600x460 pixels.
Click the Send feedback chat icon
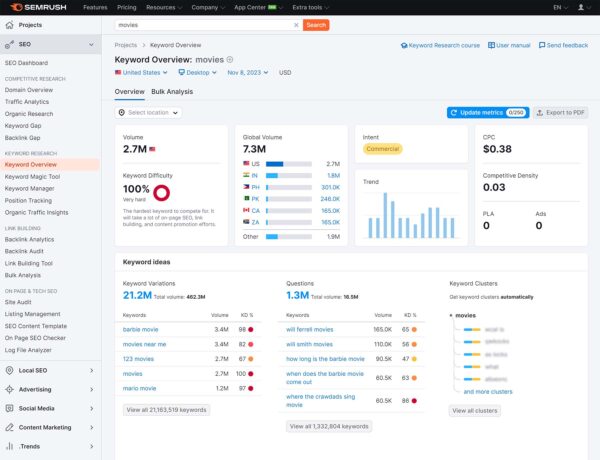(x=542, y=45)
